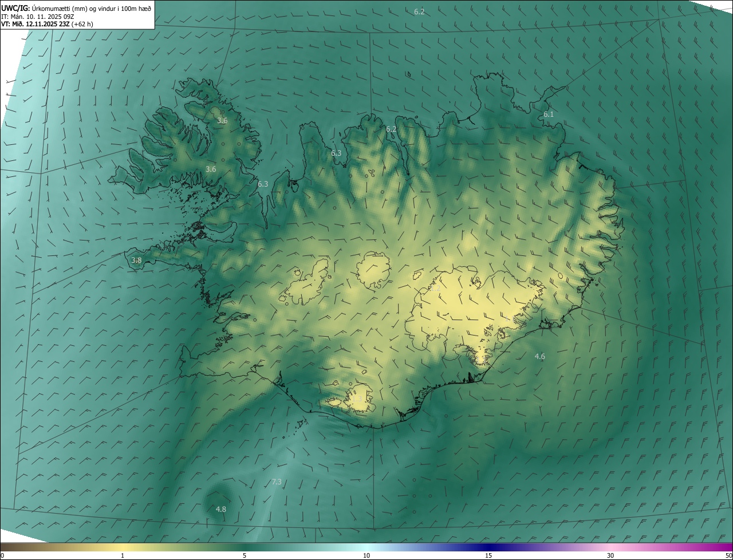Click the 'VT: Mið. 12.11.2025 23Z (+62 h)' line
This screenshot has height=560, width=733.
(x=47, y=24)
